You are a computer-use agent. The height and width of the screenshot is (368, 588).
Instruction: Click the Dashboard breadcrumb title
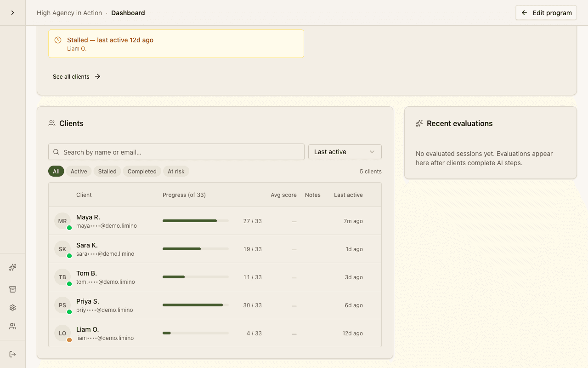128,13
